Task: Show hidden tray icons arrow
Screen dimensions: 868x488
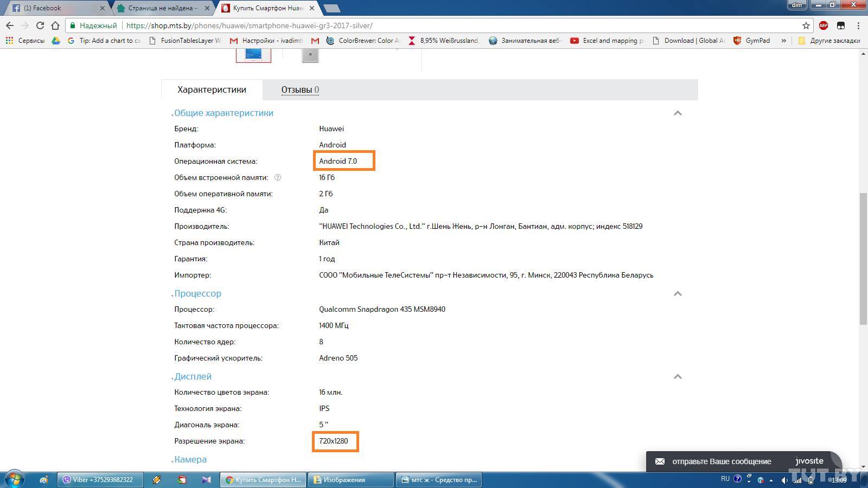Action: [x=771, y=480]
